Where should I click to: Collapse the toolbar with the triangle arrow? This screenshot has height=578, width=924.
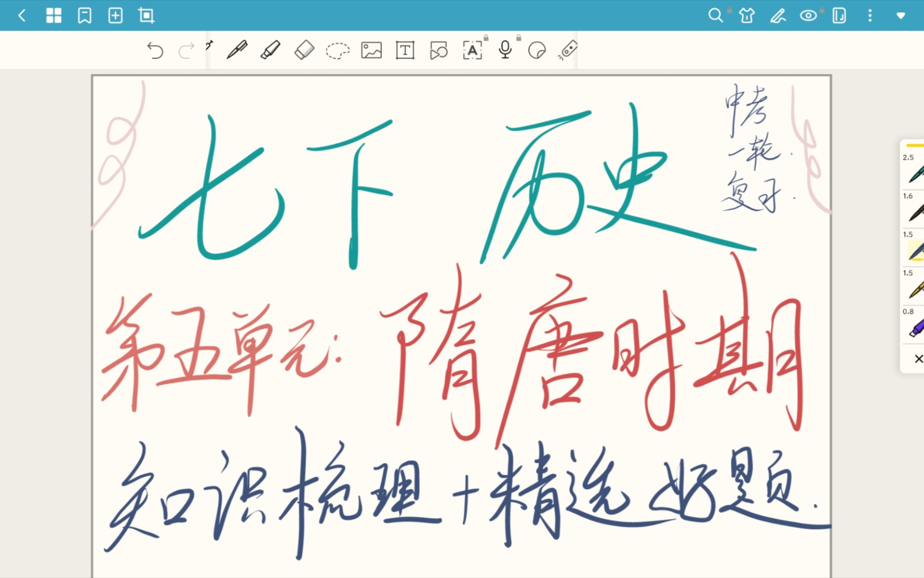900,16
